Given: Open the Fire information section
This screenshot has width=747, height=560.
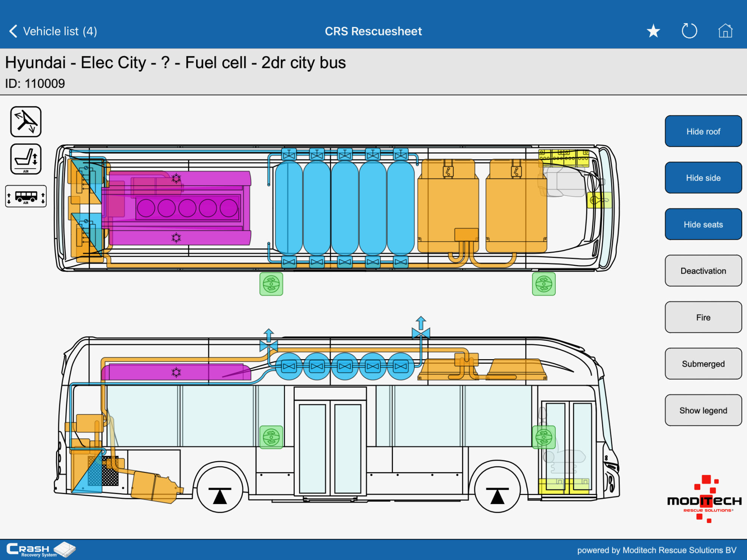Looking at the screenshot, I should point(703,317).
